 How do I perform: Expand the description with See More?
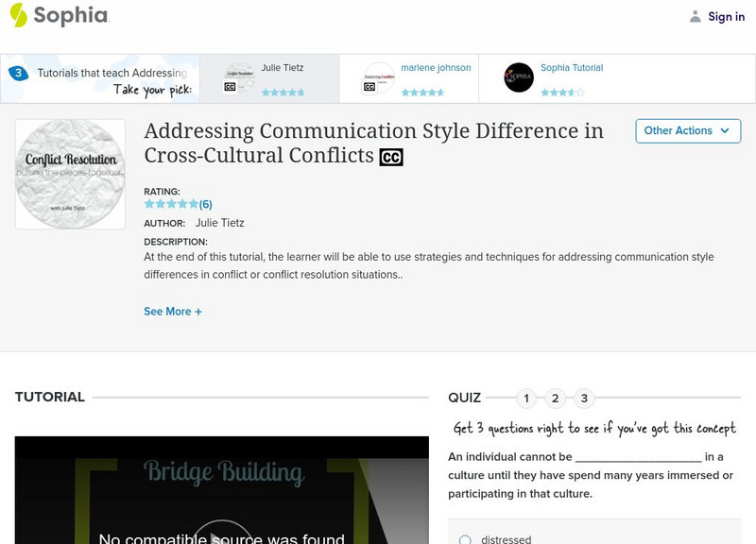tap(173, 311)
